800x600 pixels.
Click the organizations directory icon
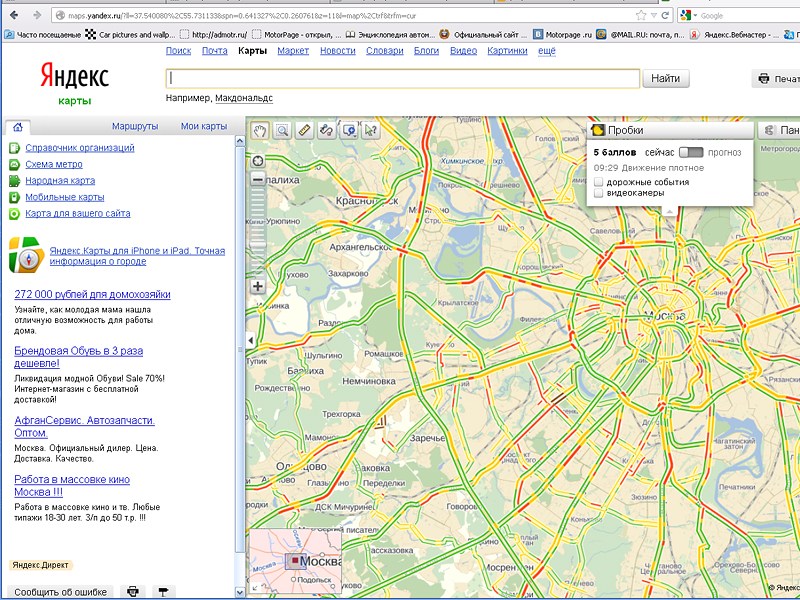click(x=14, y=148)
